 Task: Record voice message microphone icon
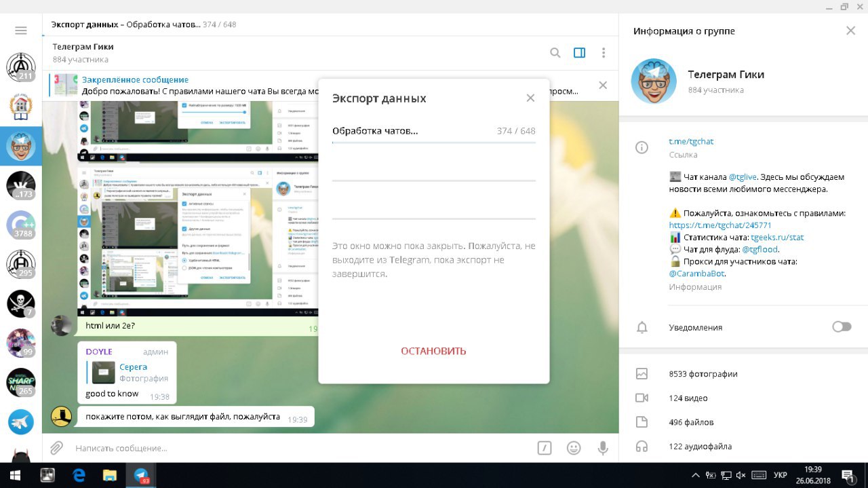point(602,448)
